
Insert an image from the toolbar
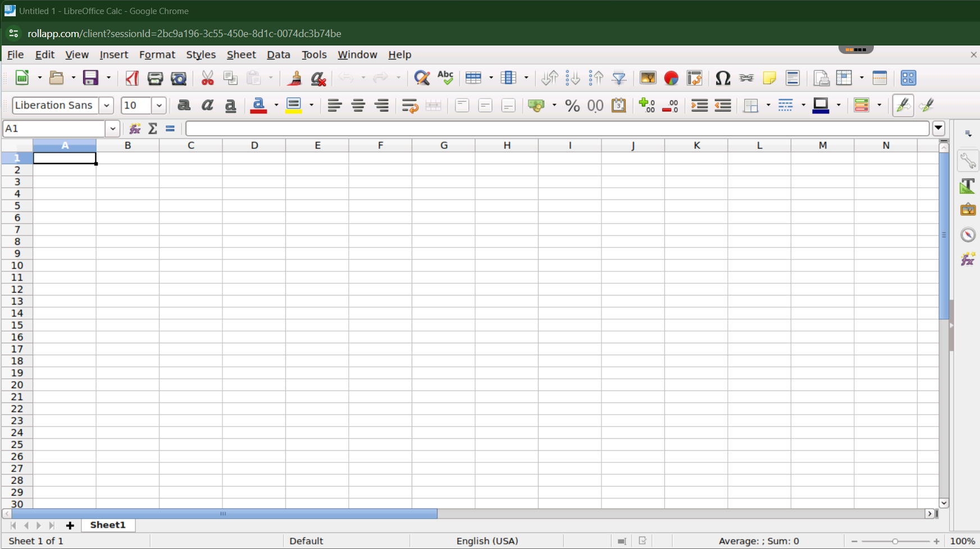pyautogui.click(x=648, y=78)
